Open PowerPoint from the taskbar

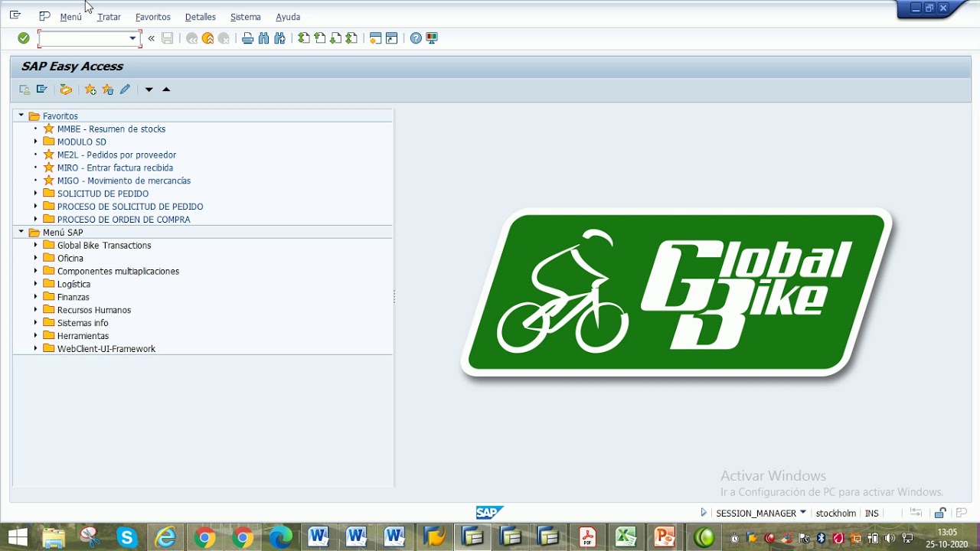click(665, 537)
